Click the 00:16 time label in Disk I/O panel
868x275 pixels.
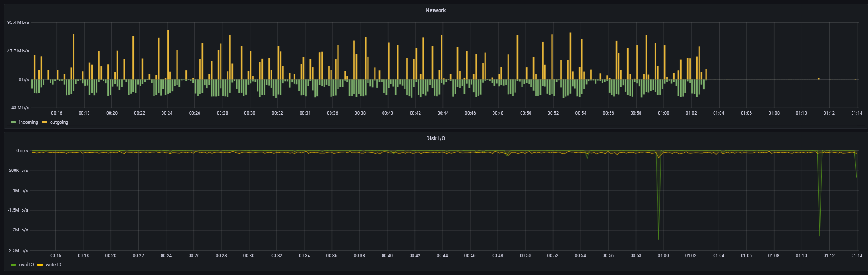pos(56,256)
